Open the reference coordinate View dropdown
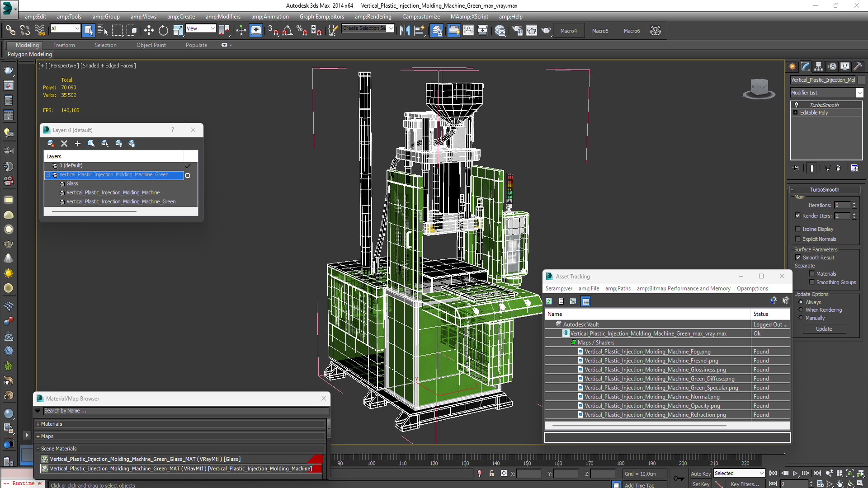The image size is (868, 488). [201, 28]
